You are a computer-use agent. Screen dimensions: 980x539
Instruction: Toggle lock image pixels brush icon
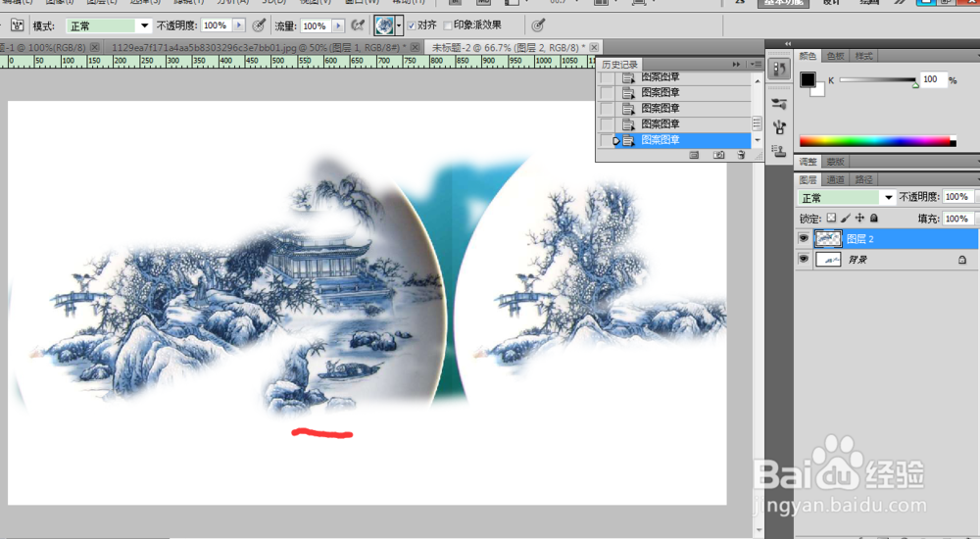tap(845, 219)
